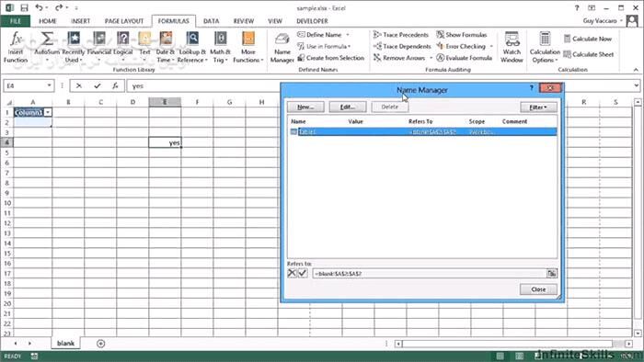Switch to the DATA tab

click(211, 21)
